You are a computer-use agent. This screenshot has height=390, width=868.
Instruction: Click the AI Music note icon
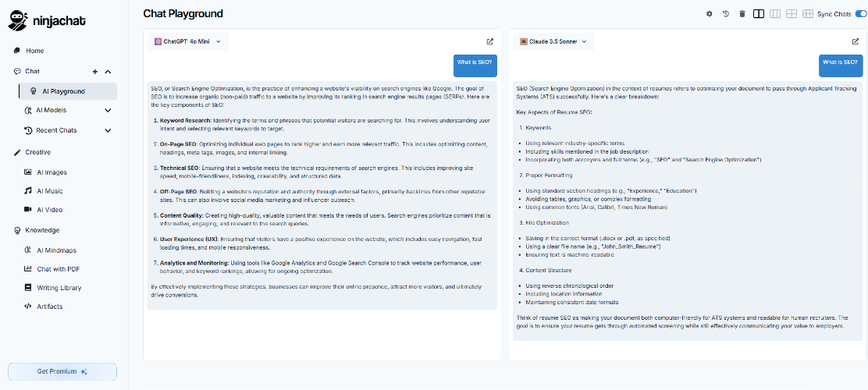click(x=28, y=191)
